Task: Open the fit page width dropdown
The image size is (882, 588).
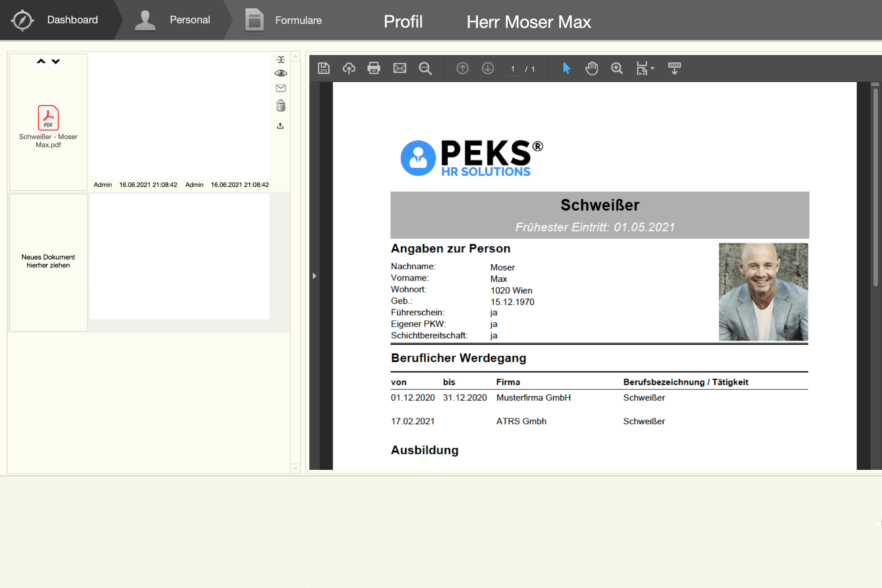Action: (x=645, y=68)
